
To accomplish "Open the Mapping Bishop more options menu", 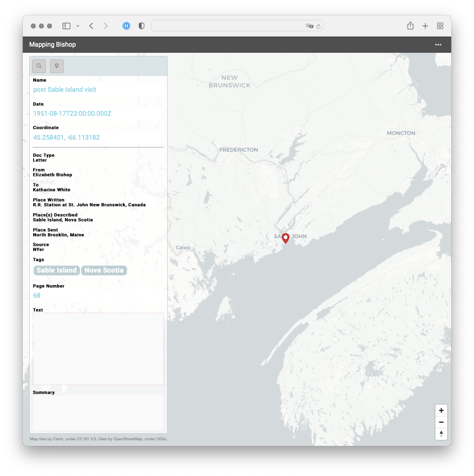I will [x=438, y=45].
